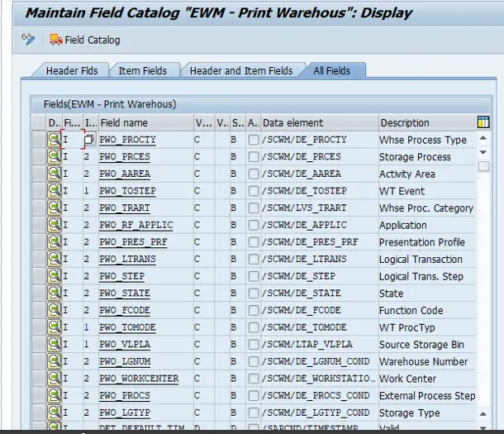
Task: Select the All Fields tab
Action: click(331, 71)
